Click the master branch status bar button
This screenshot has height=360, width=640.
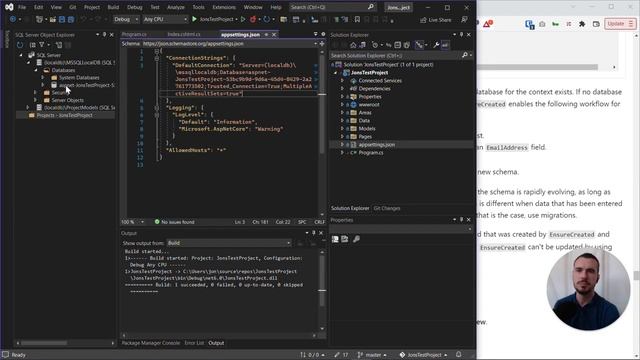click(373, 355)
